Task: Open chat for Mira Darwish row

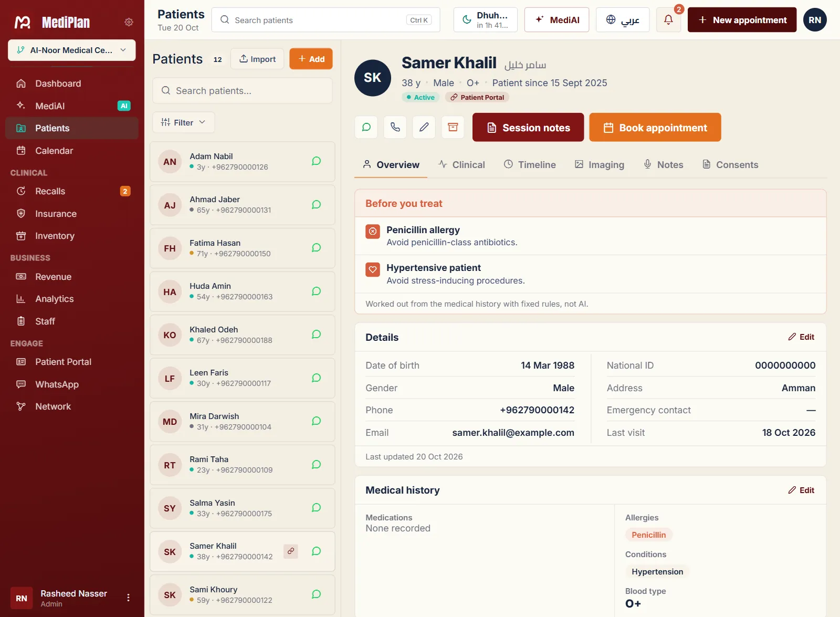Action: pos(316,421)
